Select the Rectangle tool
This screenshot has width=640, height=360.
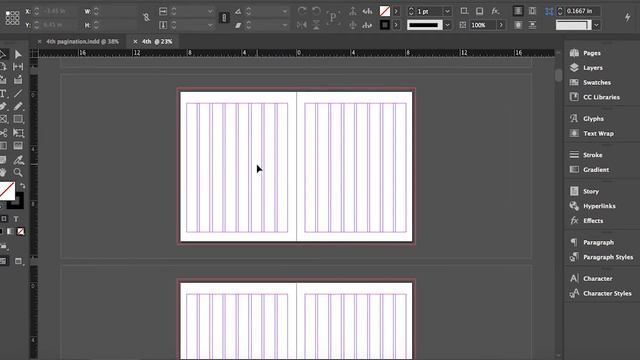point(18,119)
